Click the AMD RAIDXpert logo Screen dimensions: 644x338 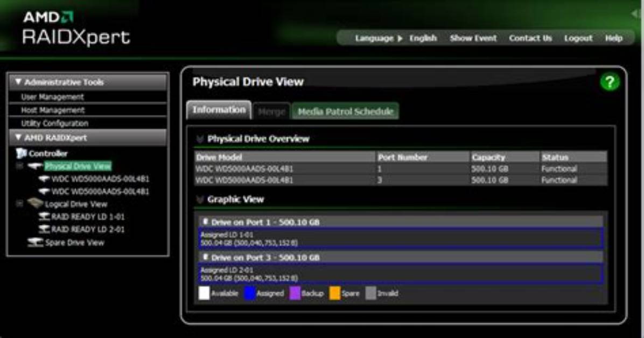76,29
